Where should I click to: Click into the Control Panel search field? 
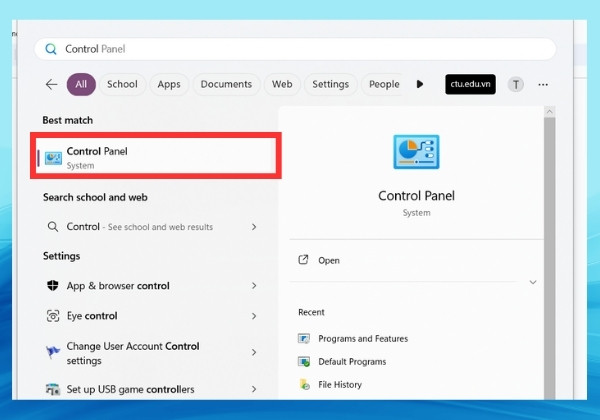click(x=295, y=49)
